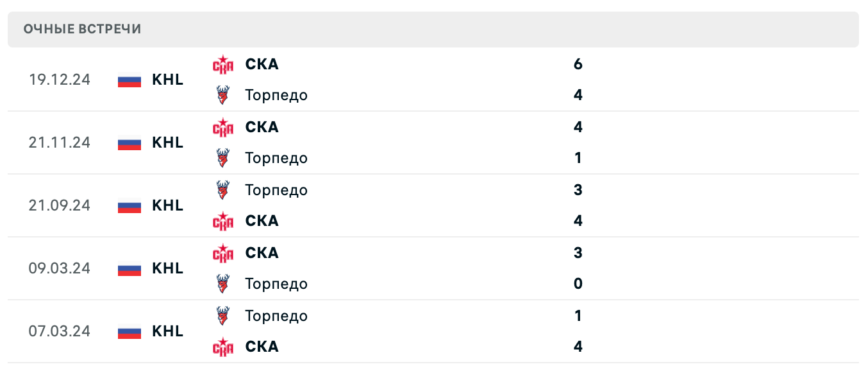Open the Торпедо name in the 21.11.24 match

[x=276, y=158]
